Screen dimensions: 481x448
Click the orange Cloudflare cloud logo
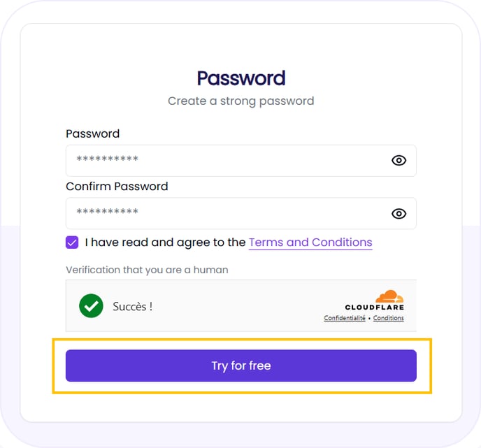(389, 296)
